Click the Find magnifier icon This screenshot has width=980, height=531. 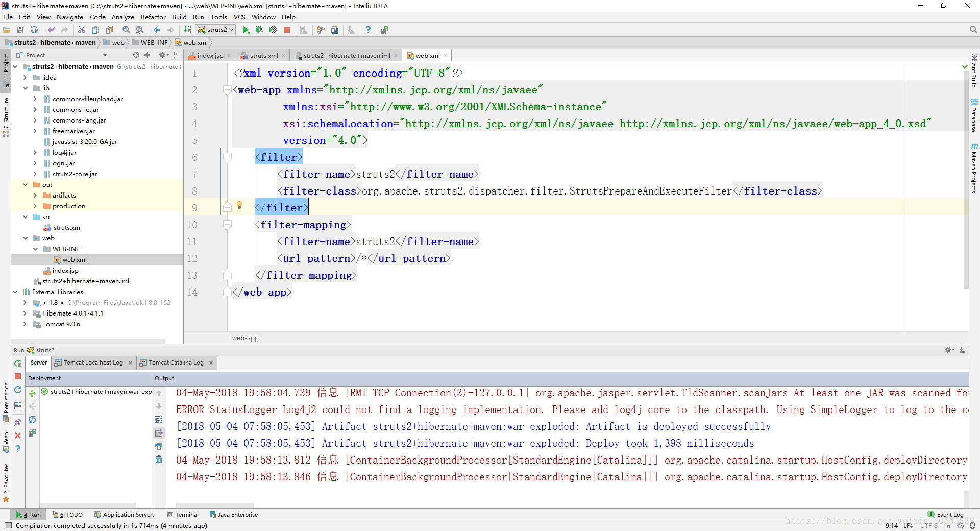coord(126,30)
